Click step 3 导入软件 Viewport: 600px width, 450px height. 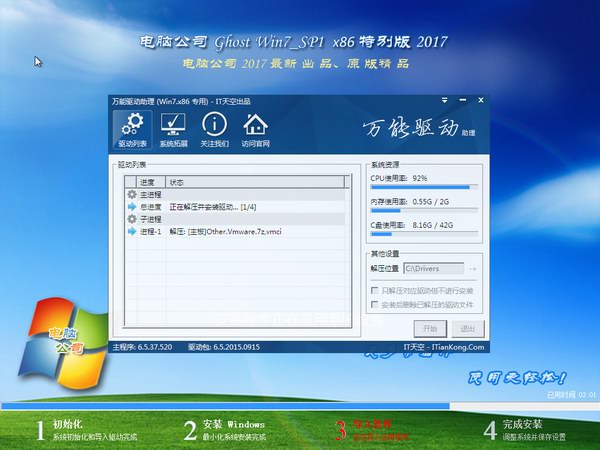point(372,430)
